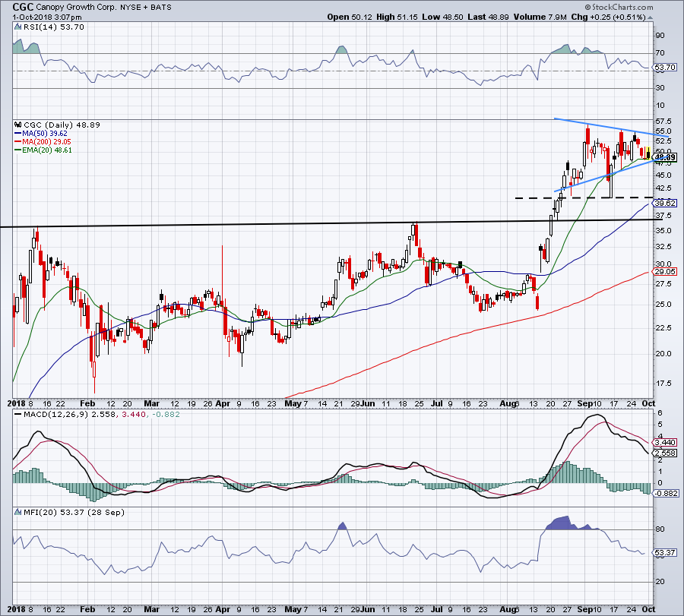Click the 1-Oct-2018 3:07pm timestamp
This screenshot has width=684, height=616.
(x=46, y=17)
